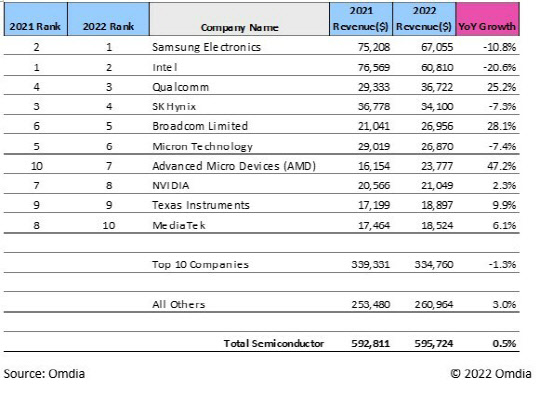
Task: Click the 2022 Rank column header
Action: tap(108, 19)
